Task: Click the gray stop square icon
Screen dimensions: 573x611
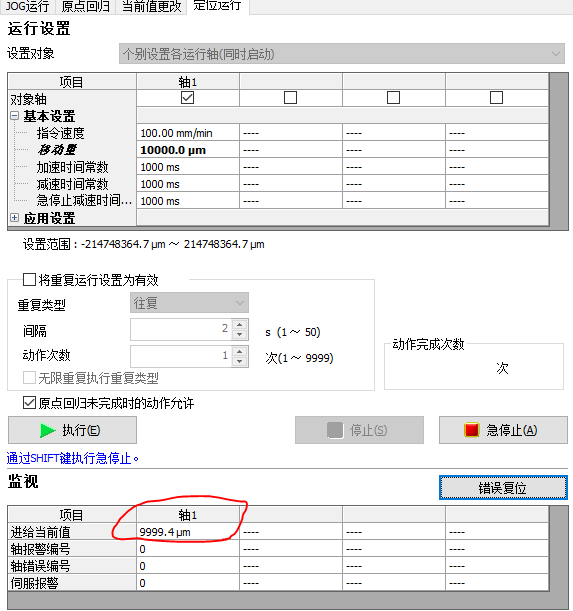Action: click(x=335, y=430)
